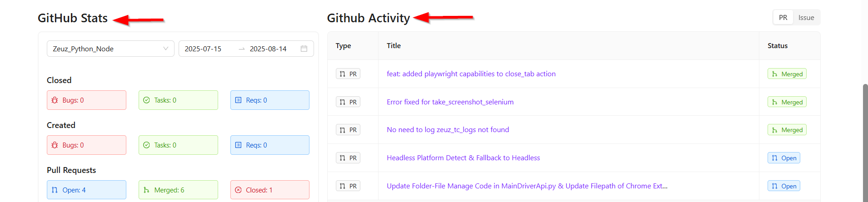Click Merged status tag of first PR
The image size is (868, 202).
pos(787,74)
